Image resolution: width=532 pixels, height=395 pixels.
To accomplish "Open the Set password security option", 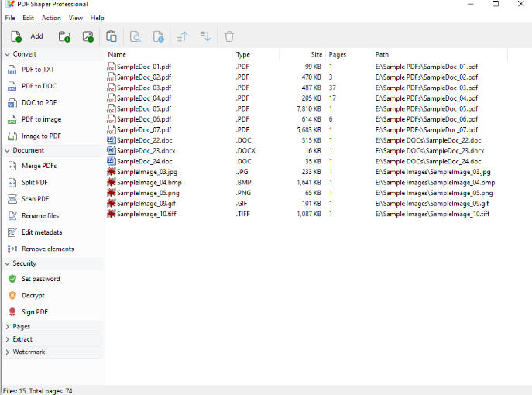I will [x=40, y=279].
